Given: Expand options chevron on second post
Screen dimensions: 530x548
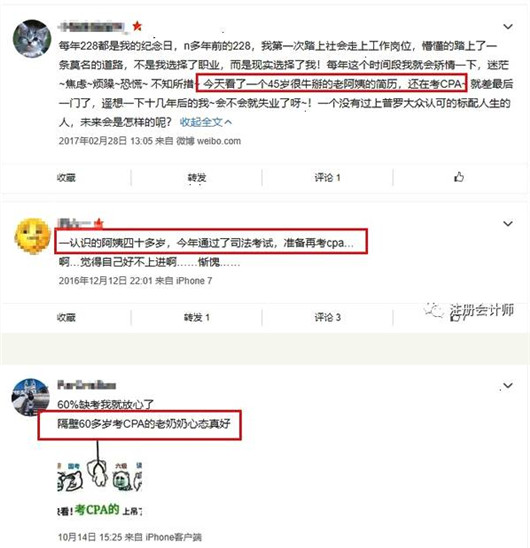Looking at the screenshot, I should pyautogui.click(x=508, y=224).
